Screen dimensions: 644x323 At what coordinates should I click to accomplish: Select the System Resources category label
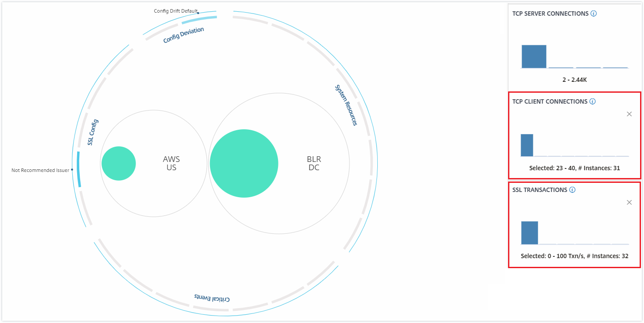[x=346, y=105]
